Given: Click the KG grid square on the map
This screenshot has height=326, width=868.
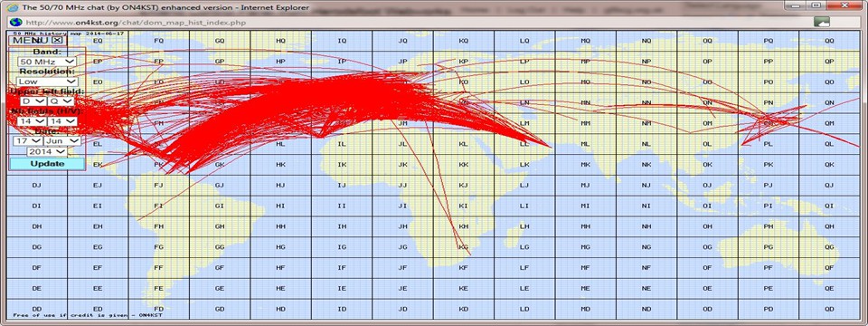Looking at the screenshot, I should point(464,247).
